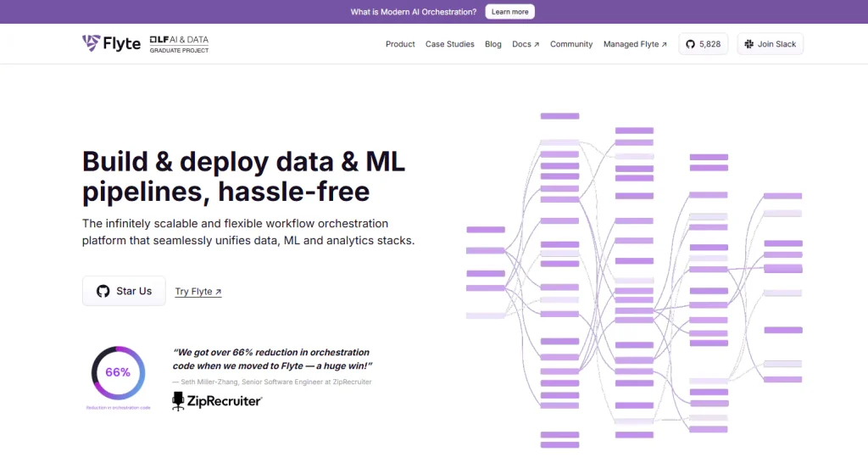Screen dimensions: 868x474
Task: Click the Flyte logo icon
Action: pyautogui.click(x=91, y=43)
